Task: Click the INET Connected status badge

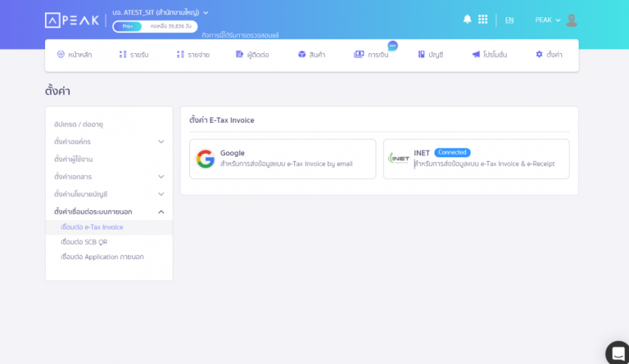Action: 452,152
